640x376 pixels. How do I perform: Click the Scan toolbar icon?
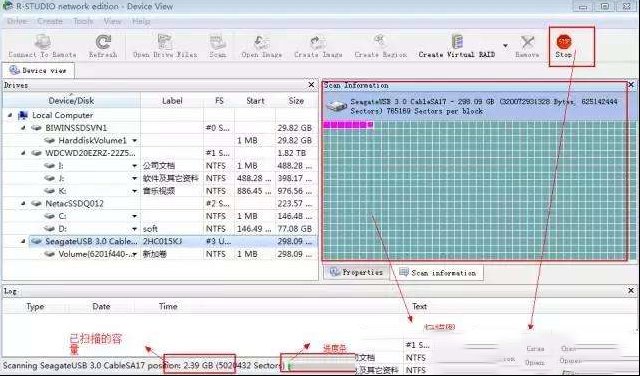218,46
